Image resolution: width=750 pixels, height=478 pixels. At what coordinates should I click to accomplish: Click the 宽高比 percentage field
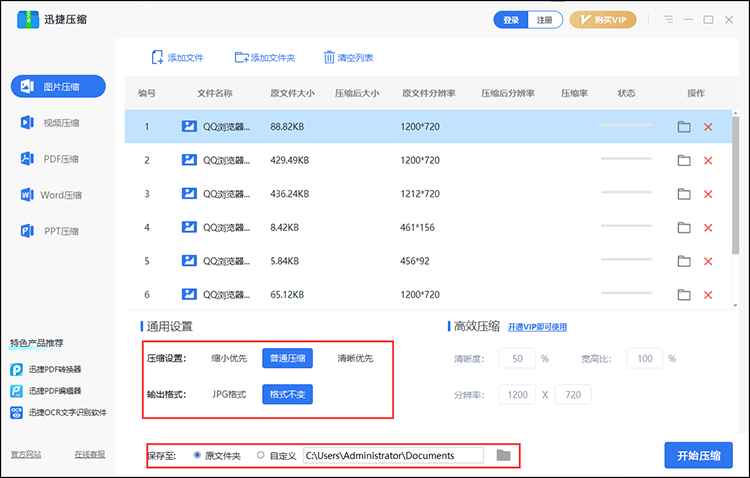(x=645, y=358)
